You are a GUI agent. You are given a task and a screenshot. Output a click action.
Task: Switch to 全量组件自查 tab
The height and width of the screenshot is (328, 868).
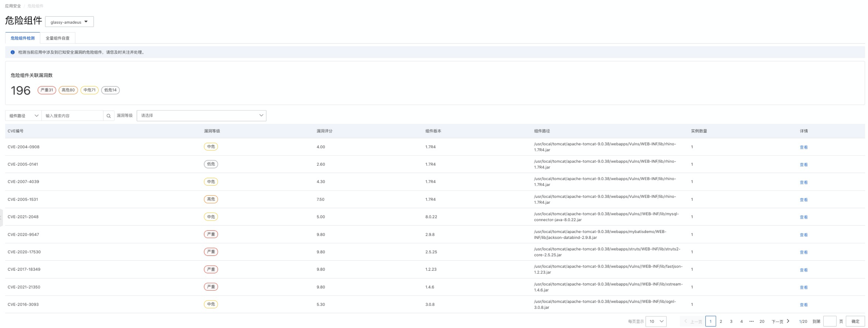pyautogui.click(x=58, y=38)
